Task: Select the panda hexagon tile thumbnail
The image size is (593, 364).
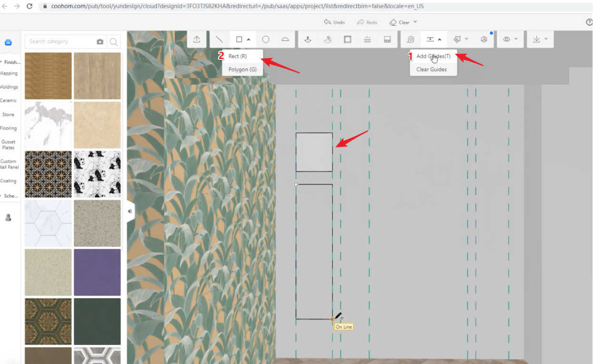Action: [97, 174]
